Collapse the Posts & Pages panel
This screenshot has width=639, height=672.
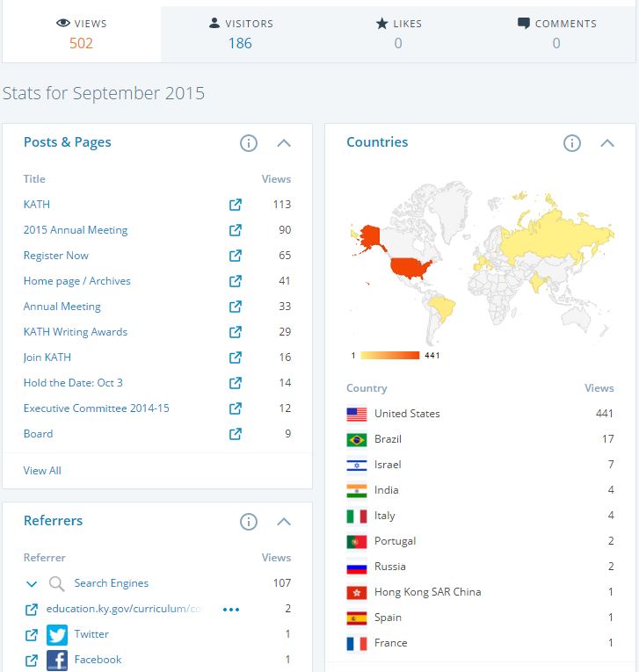click(x=284, y=143)
